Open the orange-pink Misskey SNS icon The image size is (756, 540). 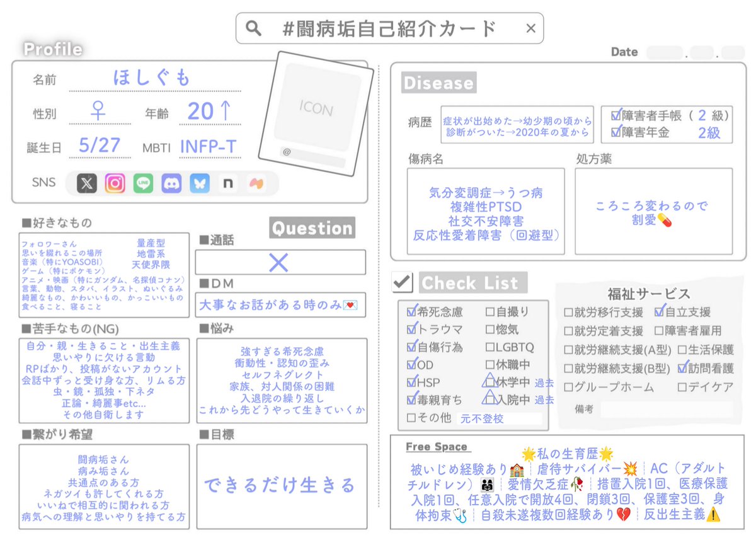click(256, 183)
